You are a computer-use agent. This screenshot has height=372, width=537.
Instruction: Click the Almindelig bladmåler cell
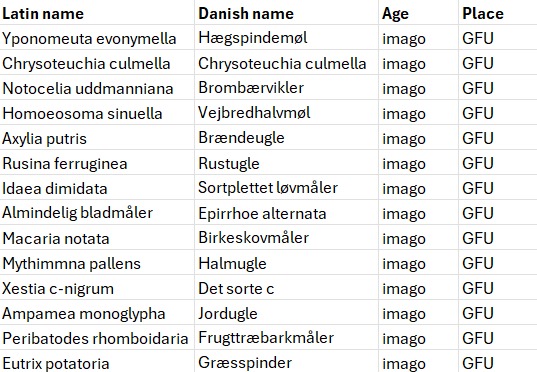(x=97, y=212)
